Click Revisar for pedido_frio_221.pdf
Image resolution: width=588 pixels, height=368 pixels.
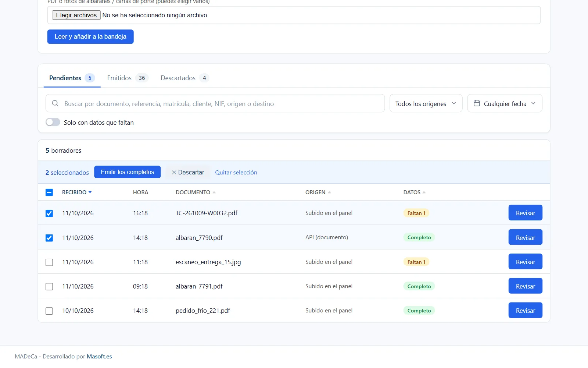[x=526, y=310]
